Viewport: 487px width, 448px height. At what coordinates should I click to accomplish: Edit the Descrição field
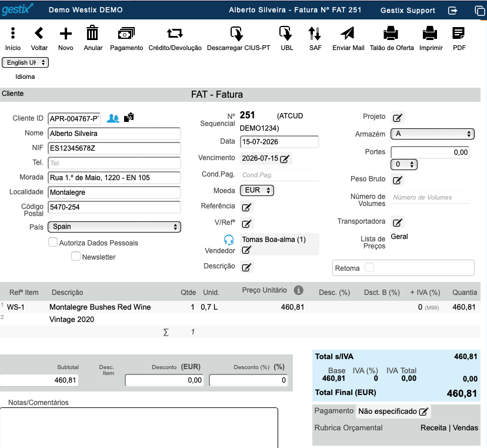click(246, 267)
